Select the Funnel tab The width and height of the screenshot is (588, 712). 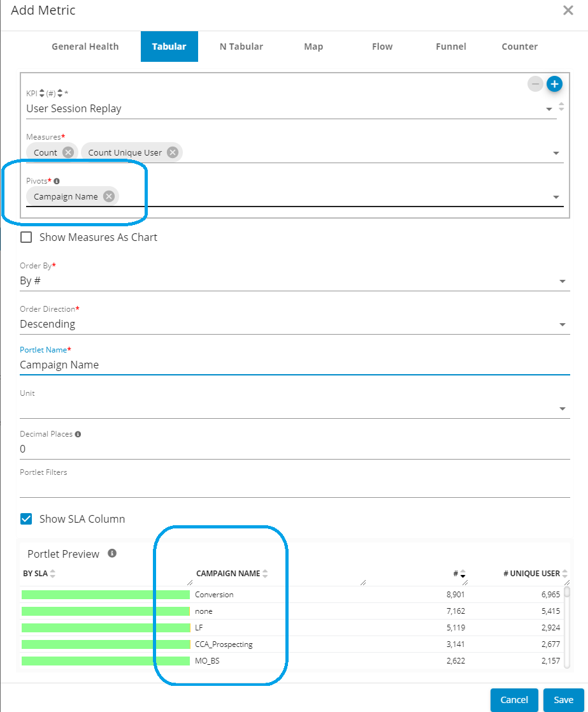450,47
